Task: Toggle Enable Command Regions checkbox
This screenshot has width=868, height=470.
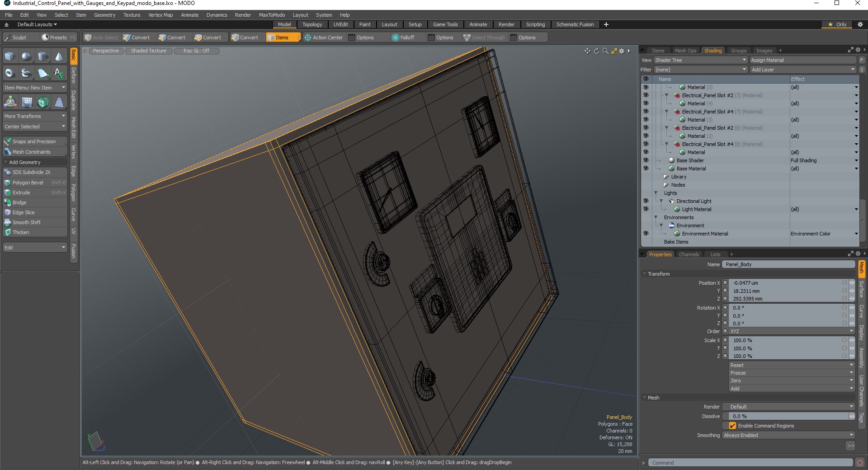Action: pos(732,426)
